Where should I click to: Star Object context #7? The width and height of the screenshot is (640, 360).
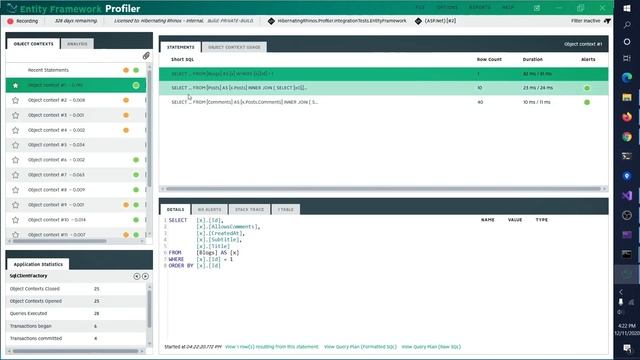[x=16, y=175]
